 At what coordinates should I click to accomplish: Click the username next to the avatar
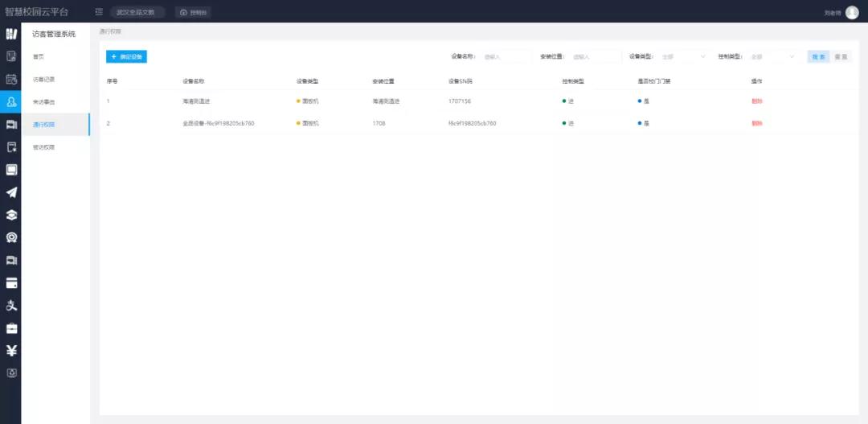coord(832,13)
